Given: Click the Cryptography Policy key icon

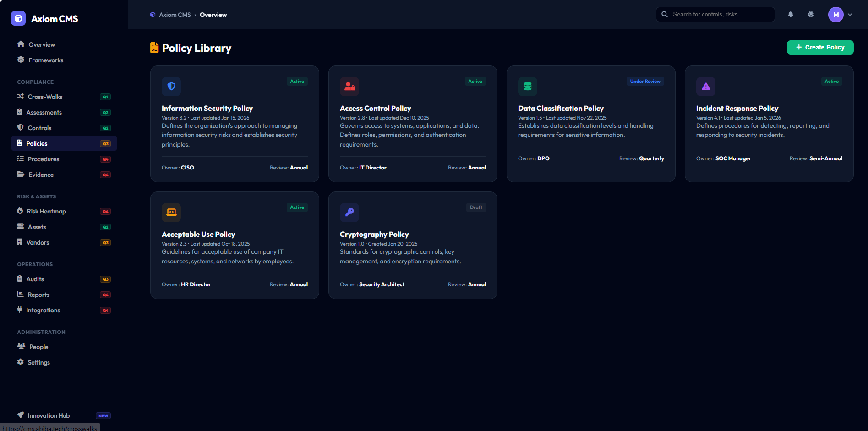Looking at the screenshot, I should 349,212.
